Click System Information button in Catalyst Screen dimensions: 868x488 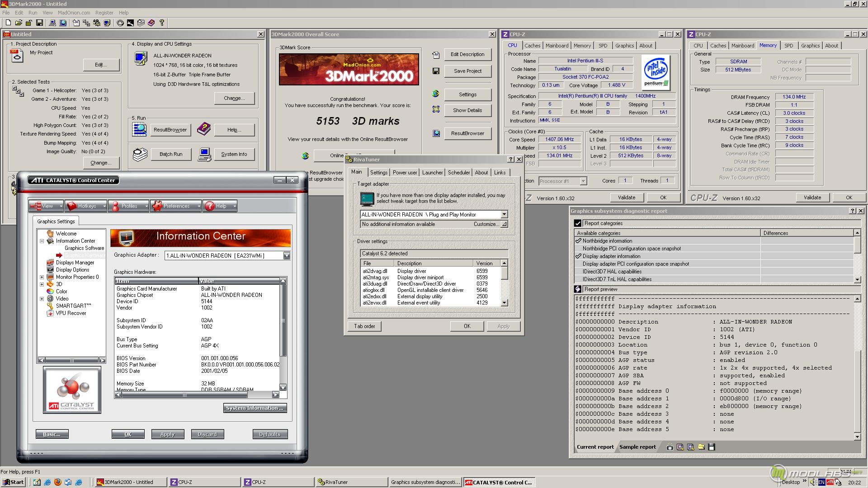255,408
